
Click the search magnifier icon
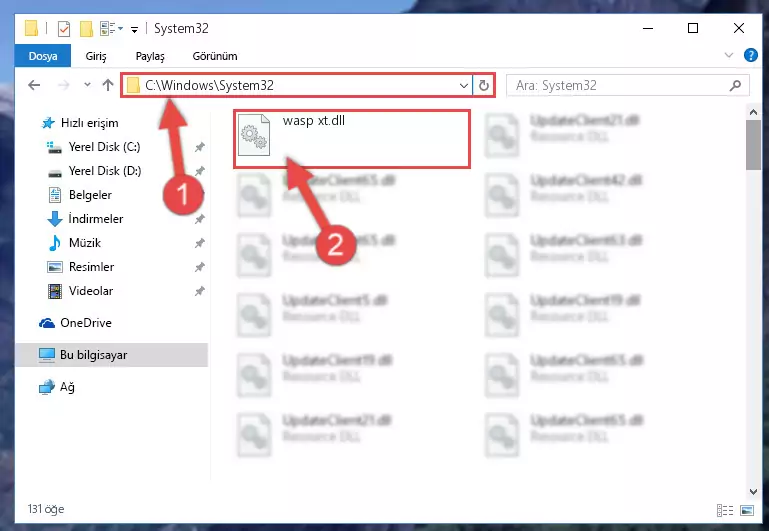[735, 85]
